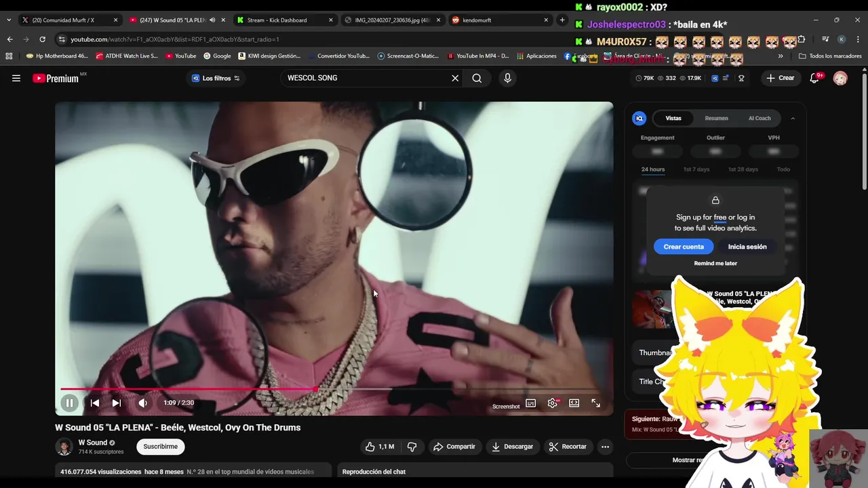Go back in browser history

(x=9, y=39)
